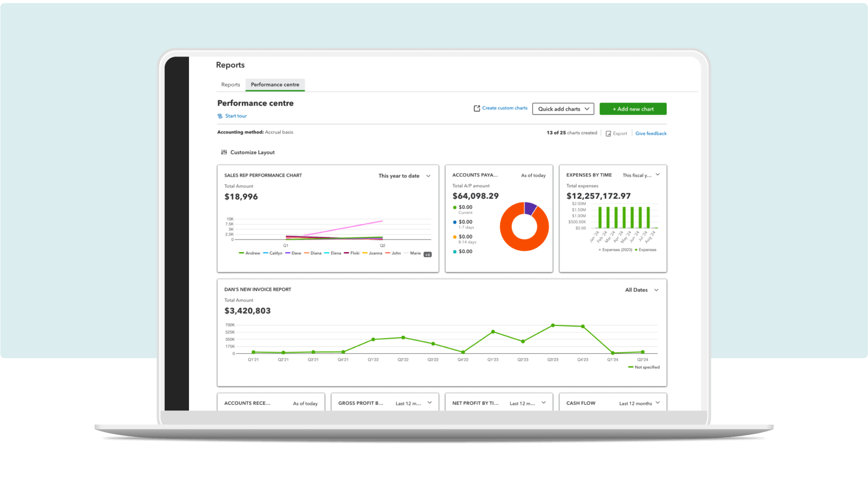Expand Net Profit Last 12 months dropdown
This screenshot has width=868, height=486.
coord(527,403)
